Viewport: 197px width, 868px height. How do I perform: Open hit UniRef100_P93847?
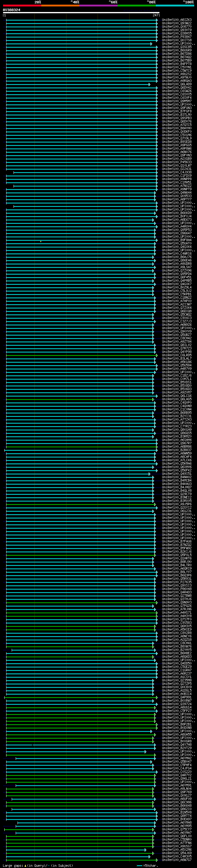pos(176,37)
